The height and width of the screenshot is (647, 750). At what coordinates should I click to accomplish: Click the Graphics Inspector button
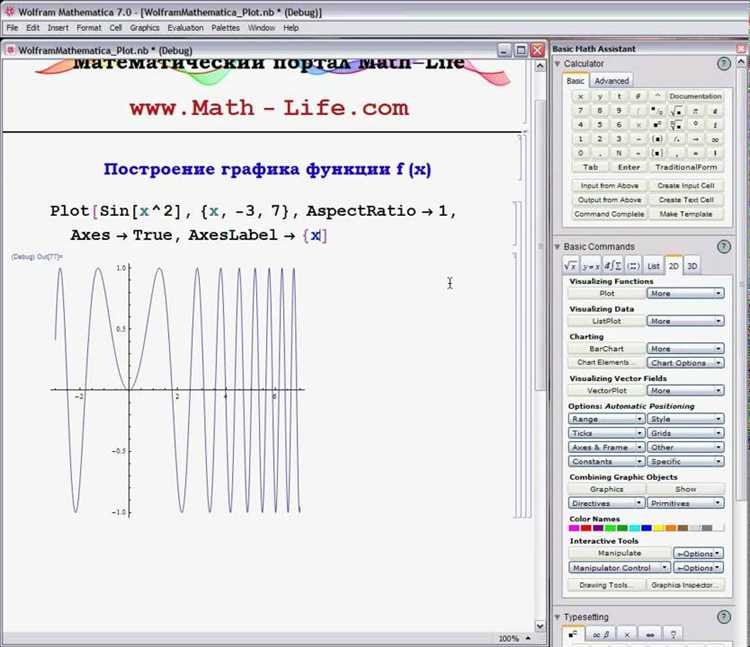(x=685, y=585)
